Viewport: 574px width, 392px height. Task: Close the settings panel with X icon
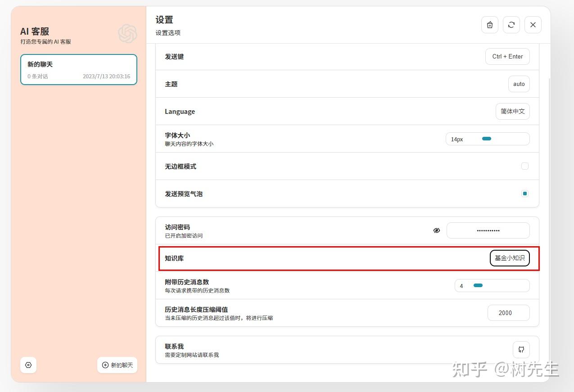[x=533, y=25]
